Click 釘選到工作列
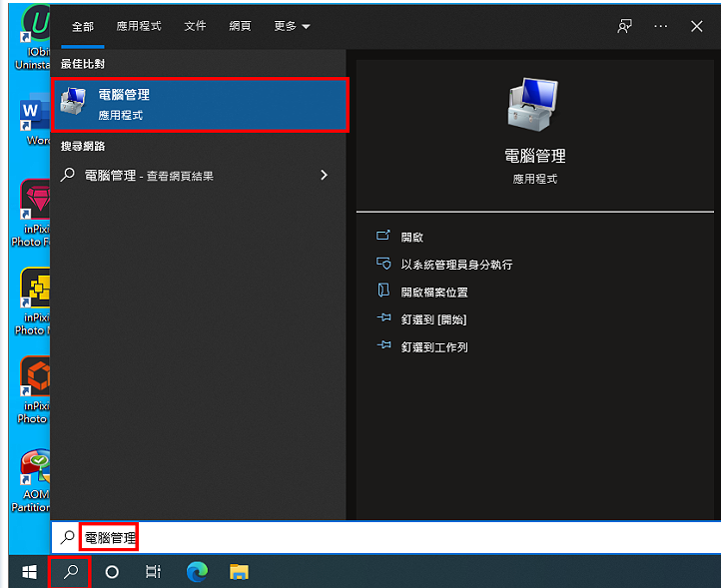This screenshot has width=721, height=588. 434,347
